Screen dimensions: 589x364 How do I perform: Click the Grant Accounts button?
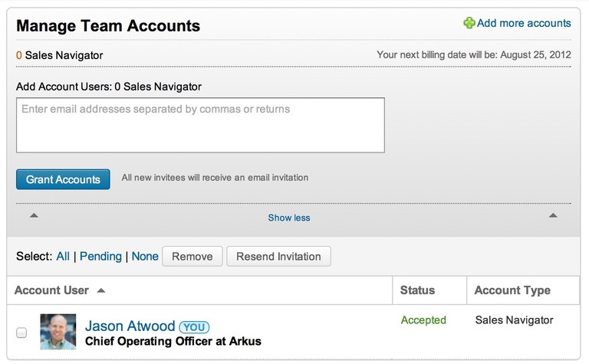(63, 179)
